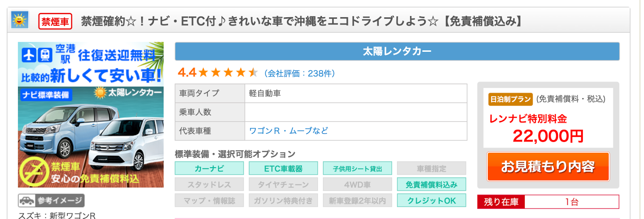Image resolution: width=644 pixels, height=219 pixels.
Task: Click the 参考イメージ car icon
Action: click(27, 201)
